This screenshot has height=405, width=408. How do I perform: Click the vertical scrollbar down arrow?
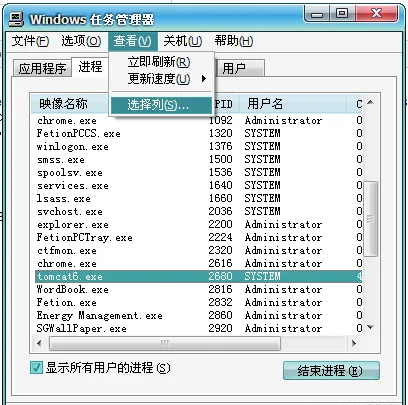[371, 328]
